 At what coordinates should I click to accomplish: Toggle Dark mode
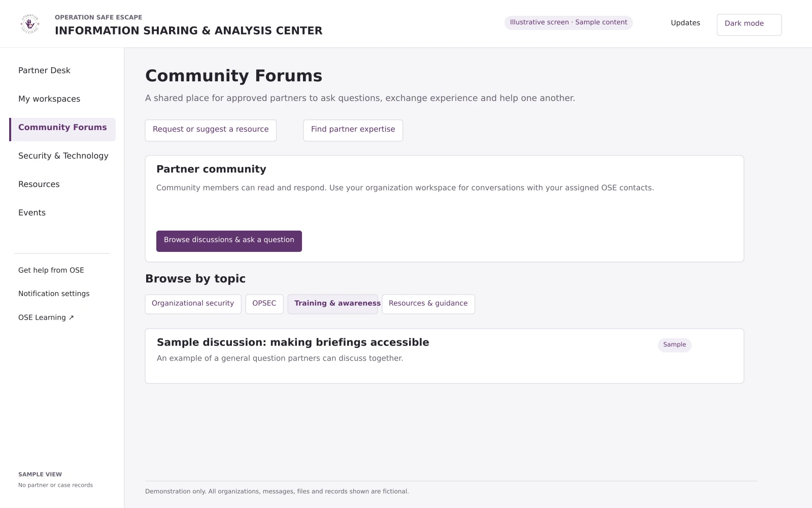749,24
